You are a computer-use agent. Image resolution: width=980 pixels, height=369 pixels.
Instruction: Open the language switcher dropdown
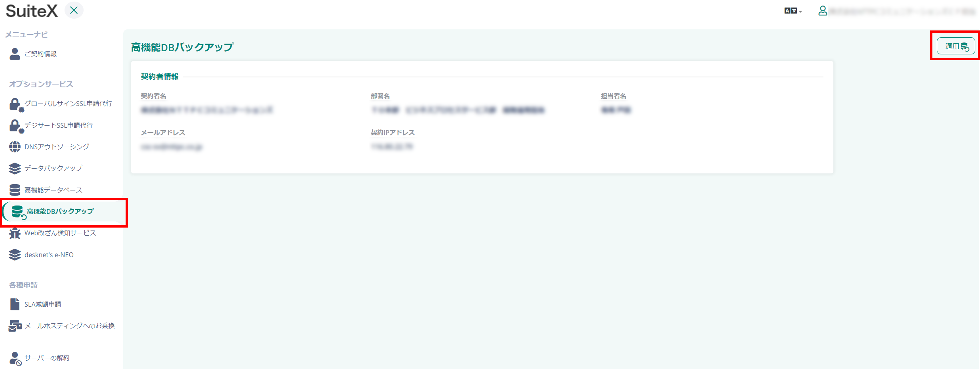[793, 11]
